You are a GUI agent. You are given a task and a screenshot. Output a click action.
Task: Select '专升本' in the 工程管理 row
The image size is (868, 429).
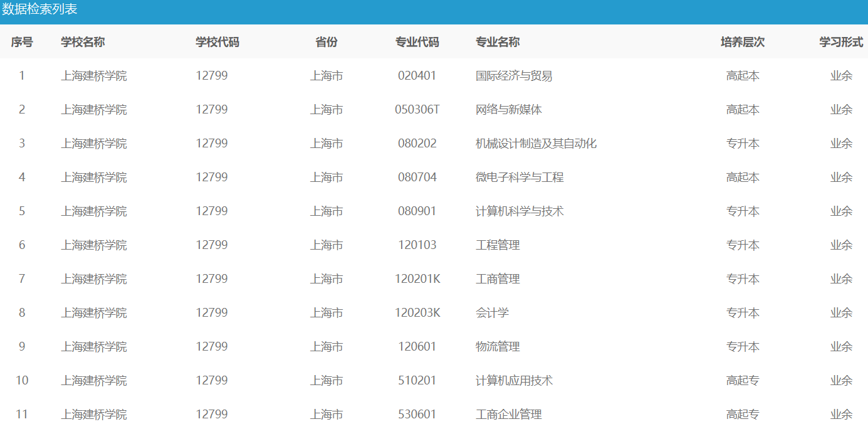(x=743, y=245)
